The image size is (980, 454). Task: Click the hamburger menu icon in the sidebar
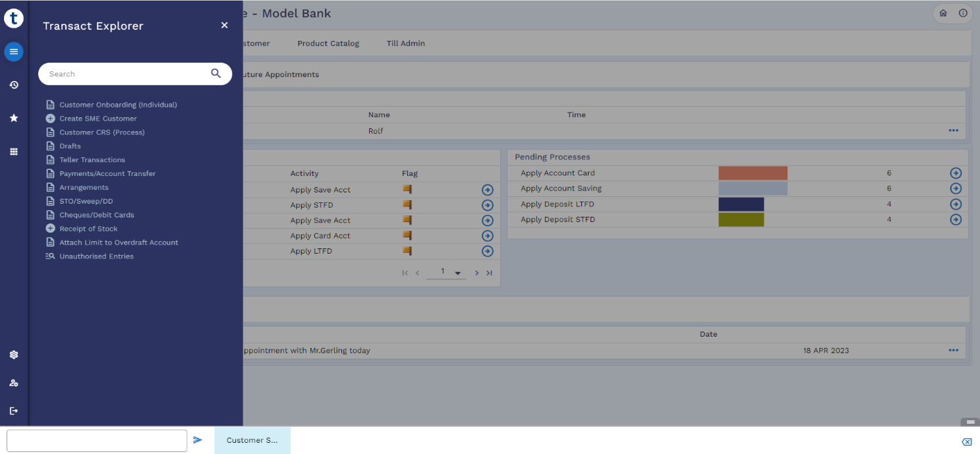(x=14, y=51)
